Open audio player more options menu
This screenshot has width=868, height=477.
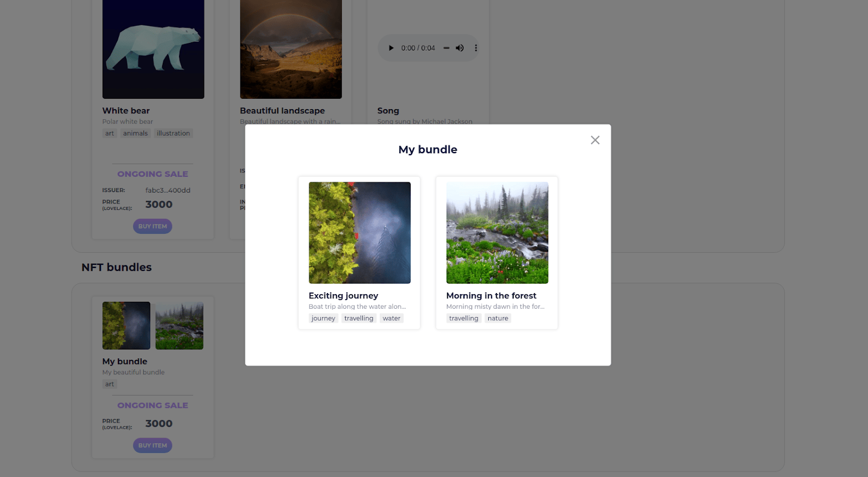(476, 48)
